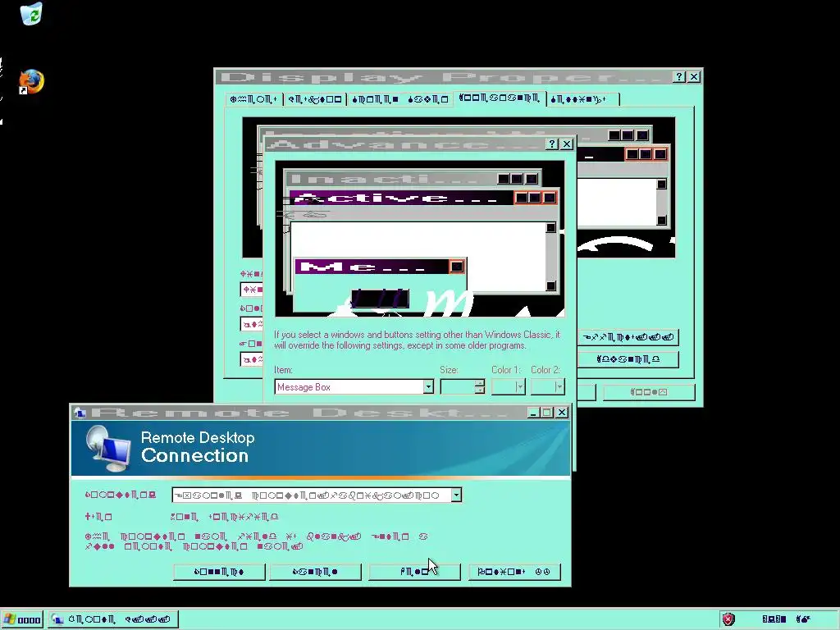Click the third Help button in Remote Desktop
Viewport: 840px width, 630px height.
click(414, 572)
